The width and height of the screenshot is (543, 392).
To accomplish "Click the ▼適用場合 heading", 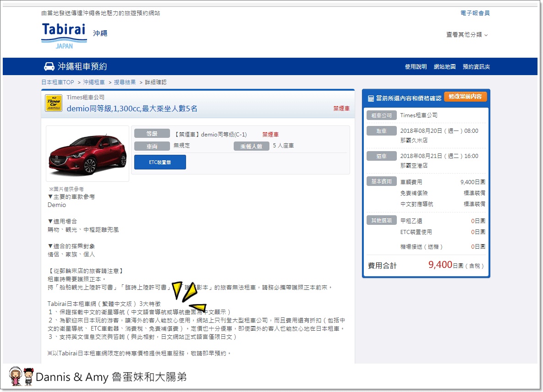I will tap(62, 222).
